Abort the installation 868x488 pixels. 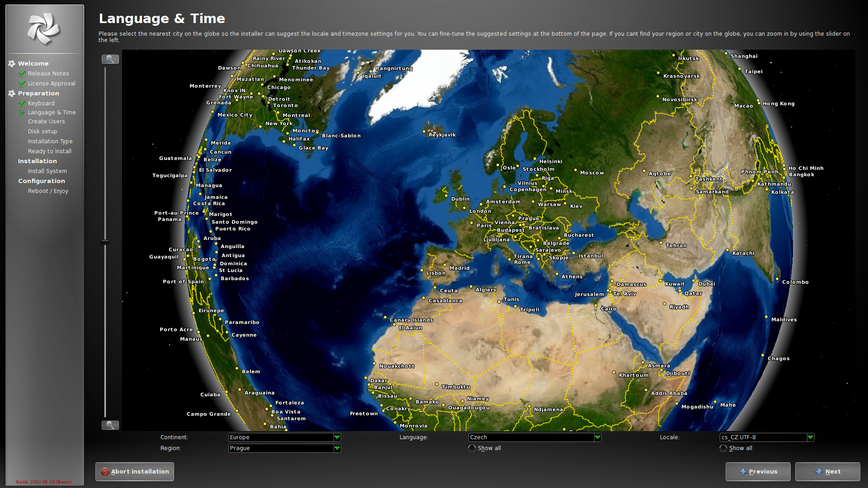click(135, 472)
